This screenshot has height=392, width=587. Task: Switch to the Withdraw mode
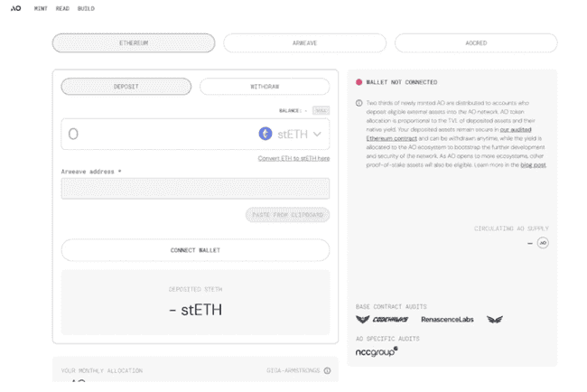265,87
